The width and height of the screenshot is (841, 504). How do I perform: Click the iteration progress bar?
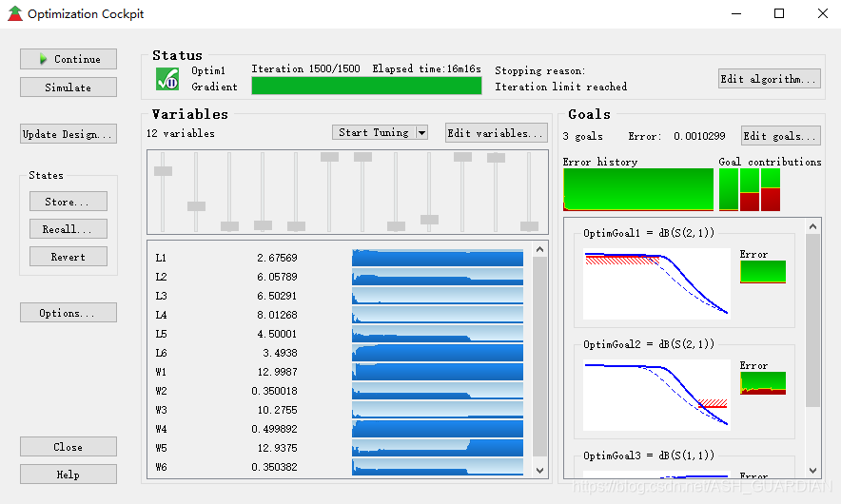click(366, 86)
